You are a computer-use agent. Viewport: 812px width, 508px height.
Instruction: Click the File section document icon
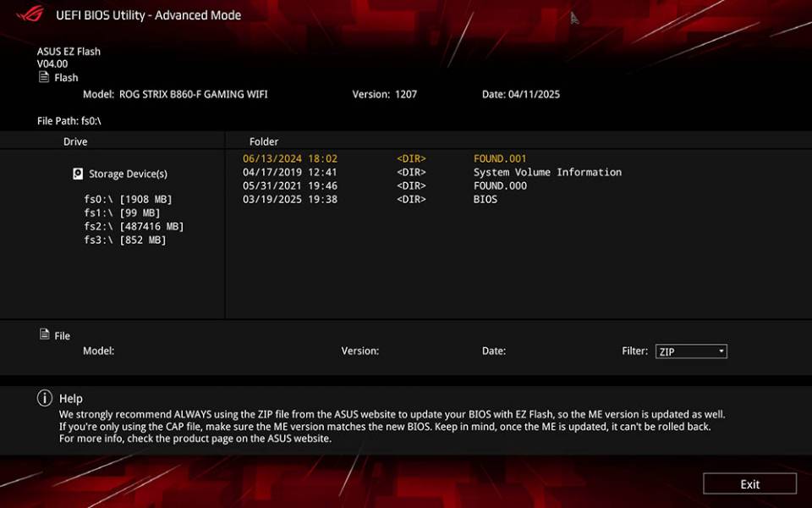click(x=44, y=334)
